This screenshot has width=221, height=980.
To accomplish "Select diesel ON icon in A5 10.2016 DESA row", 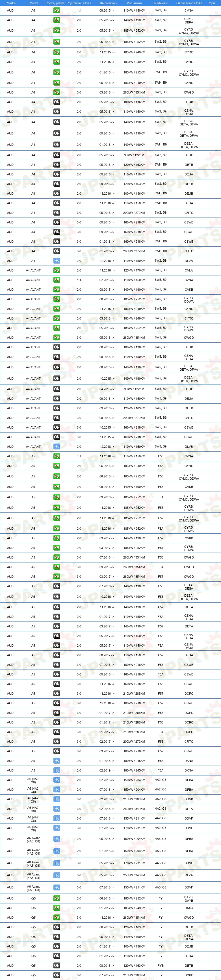I will [57, 597].
